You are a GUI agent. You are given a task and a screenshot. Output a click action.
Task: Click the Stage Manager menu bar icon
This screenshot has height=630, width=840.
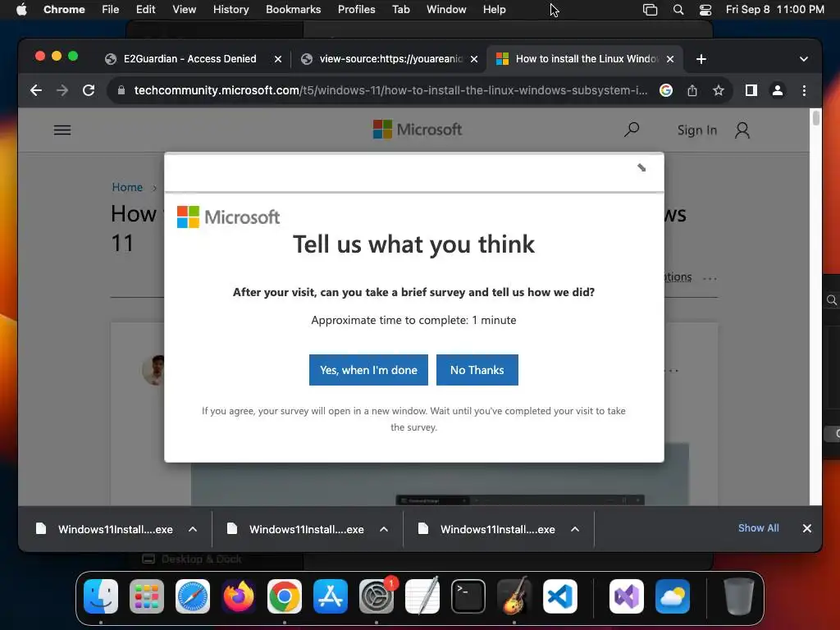pos(650,10)
